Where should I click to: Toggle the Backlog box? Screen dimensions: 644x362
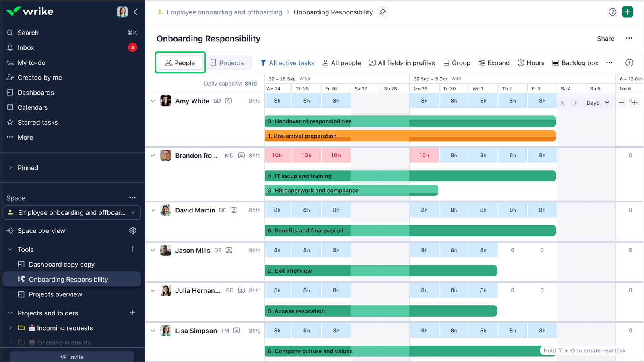point(575,63)
